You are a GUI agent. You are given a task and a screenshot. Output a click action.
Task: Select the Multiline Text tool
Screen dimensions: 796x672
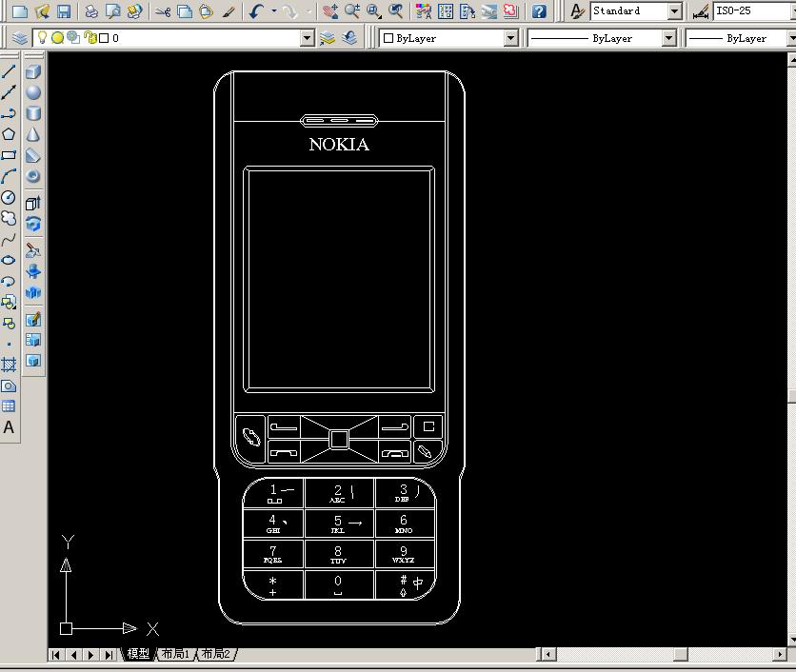[9, 427]
